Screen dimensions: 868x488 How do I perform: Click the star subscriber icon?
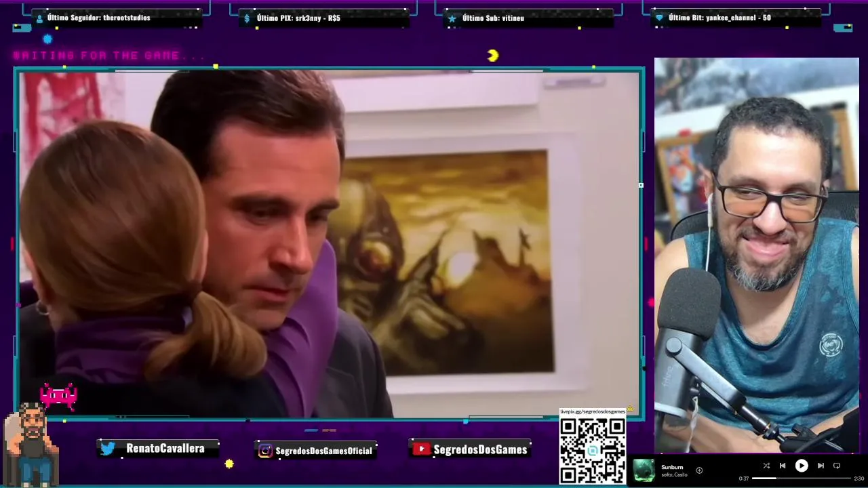[x=452, y=18]
